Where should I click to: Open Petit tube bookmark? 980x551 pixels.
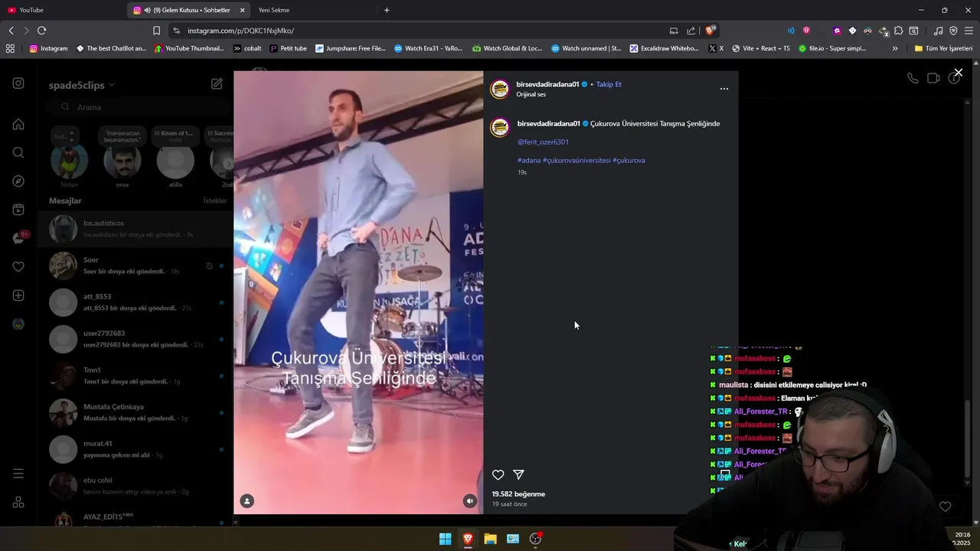click(x=288, y=48)
